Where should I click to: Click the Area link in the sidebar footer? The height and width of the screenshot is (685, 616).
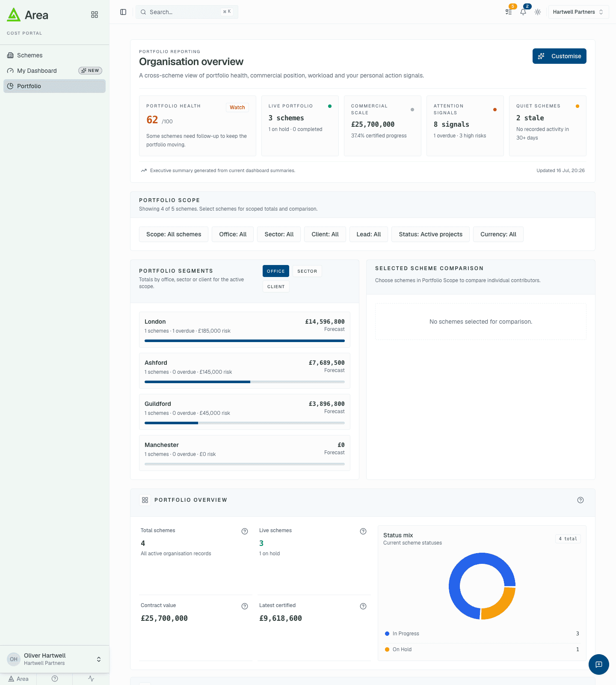pos(18,679)
